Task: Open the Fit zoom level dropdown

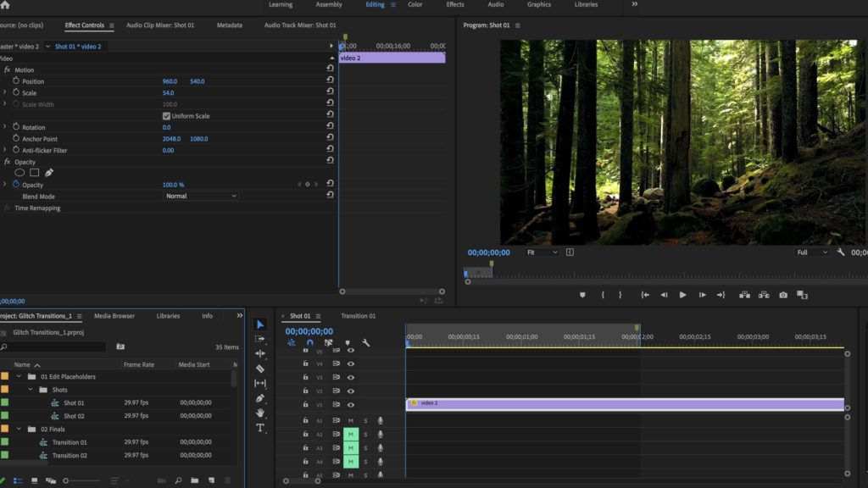Action: pyautogui.click(x=542, y=252)
